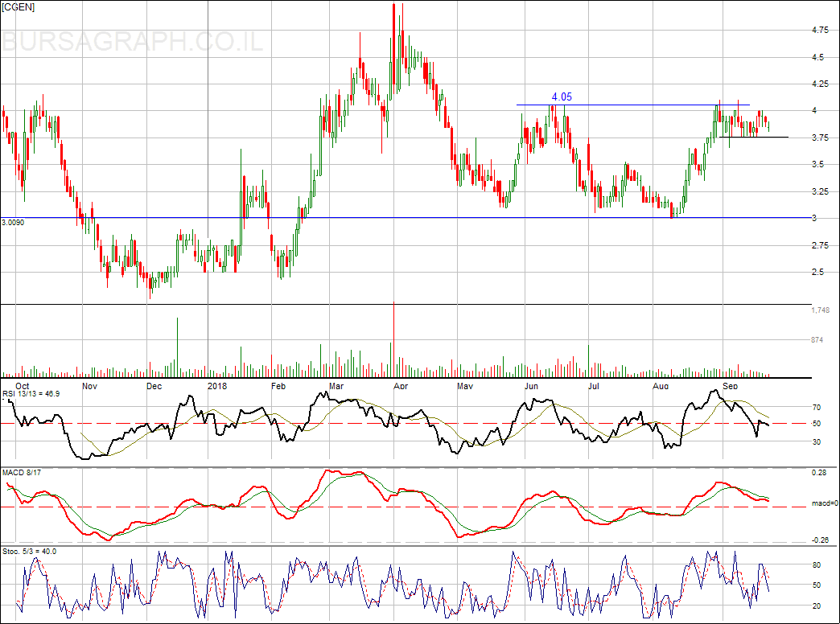Select the -0.26 MACD scale value

(x=820, y=540)
